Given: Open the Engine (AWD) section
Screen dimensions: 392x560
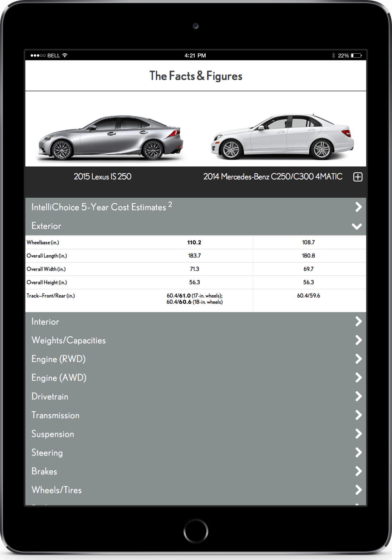Looking at the screenshot, I should pos(59,378).
